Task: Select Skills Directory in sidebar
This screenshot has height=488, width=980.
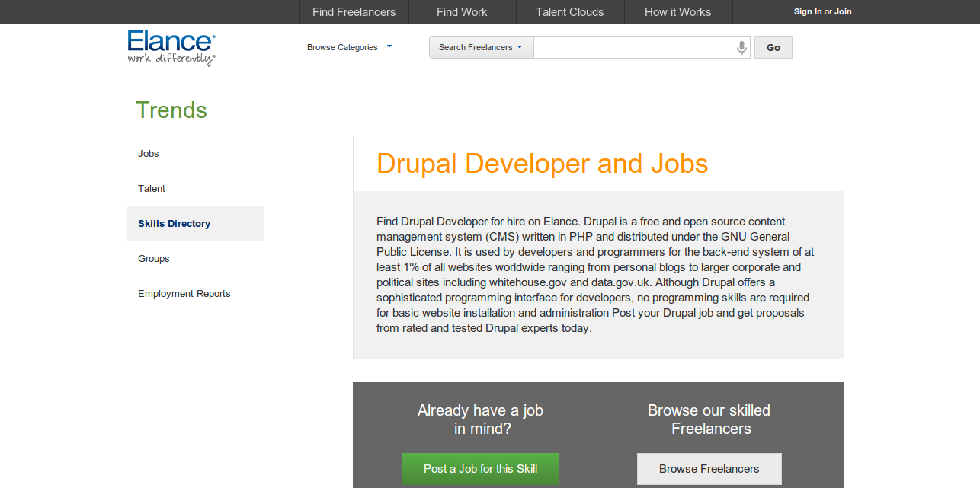Action: click(195, 223)
